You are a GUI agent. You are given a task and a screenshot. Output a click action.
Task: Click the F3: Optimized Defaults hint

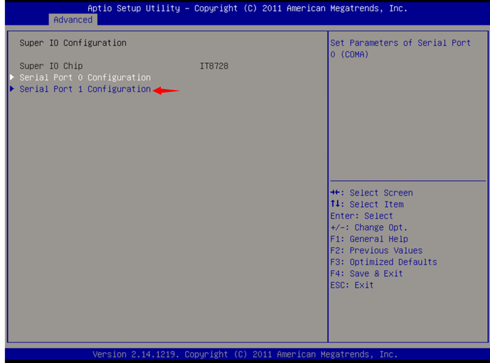[384, 262]
